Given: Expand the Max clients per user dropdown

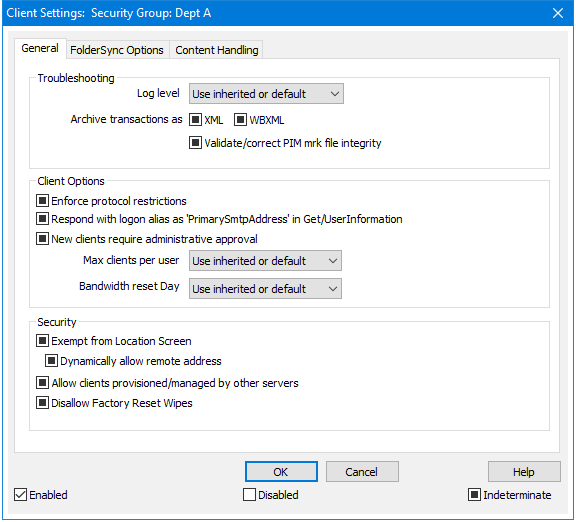Looking at the screenshot, I should click(x=265, y=261).
